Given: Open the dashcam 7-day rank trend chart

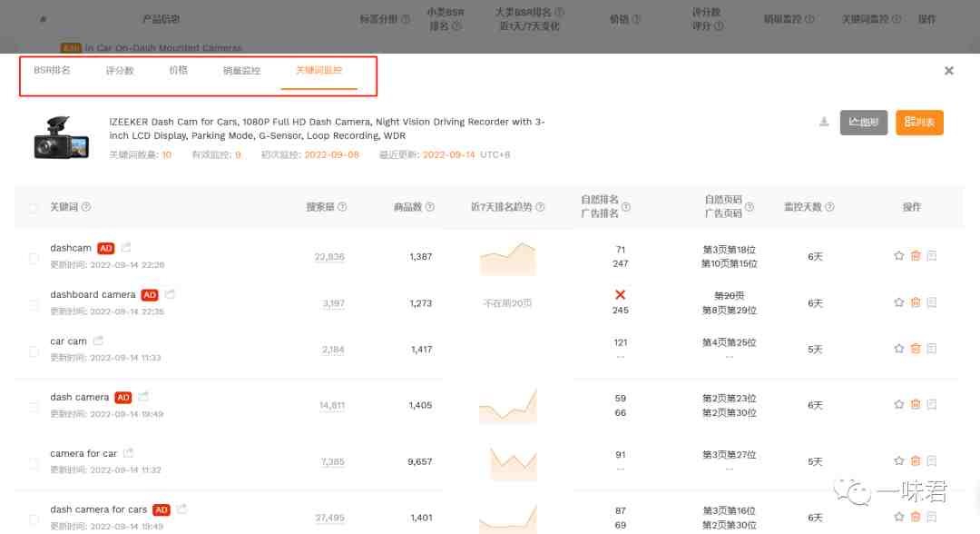Looking at the screenshot, I should [508, 258].
